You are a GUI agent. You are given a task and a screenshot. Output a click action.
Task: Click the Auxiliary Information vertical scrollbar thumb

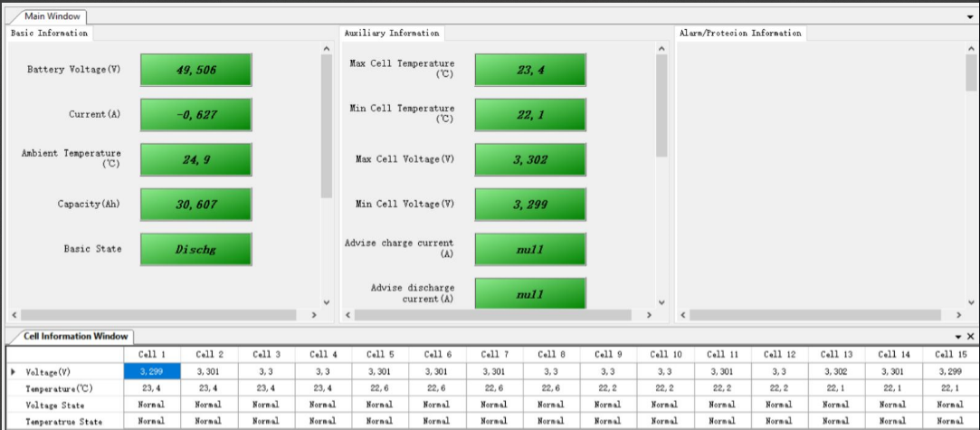[x=661, y=104]
